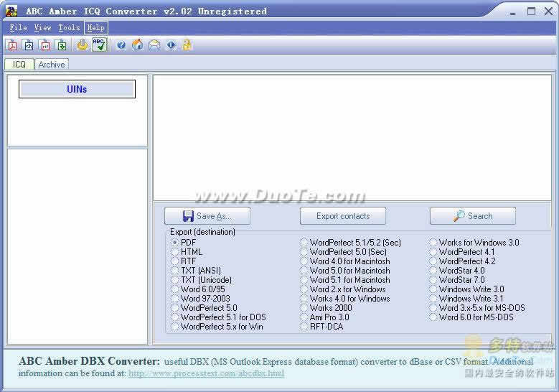This screenshot has height=392, width=559.
Task: Switch to the Archive tab
Action: click(52, 64)
